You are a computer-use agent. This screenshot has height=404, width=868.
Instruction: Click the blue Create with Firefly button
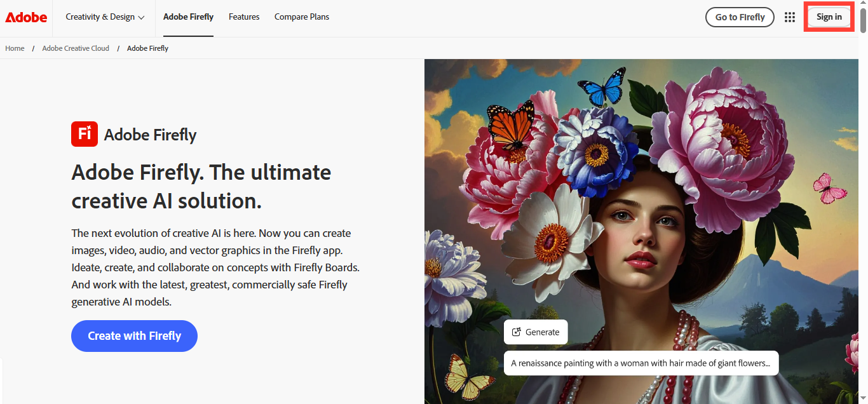click(134, 336)
